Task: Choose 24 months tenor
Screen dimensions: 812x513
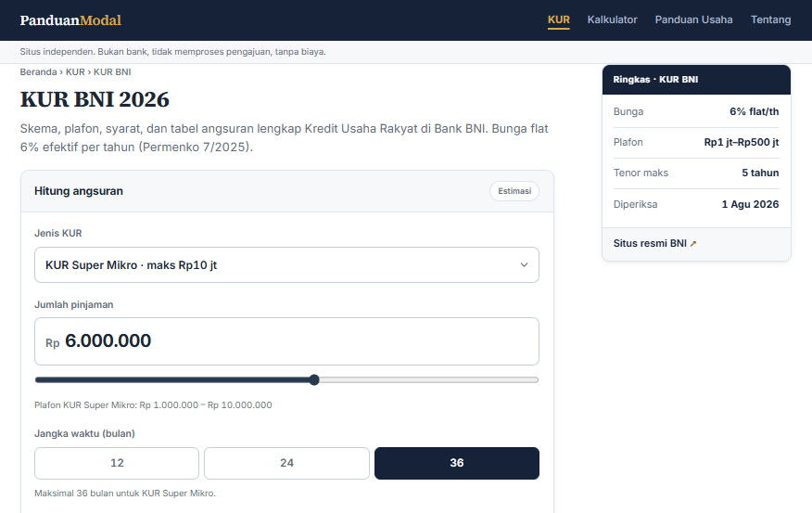Action: 286,463
